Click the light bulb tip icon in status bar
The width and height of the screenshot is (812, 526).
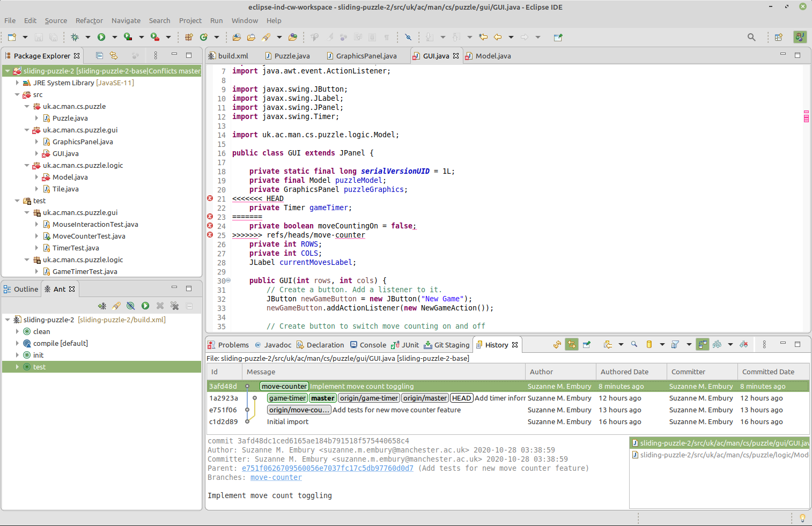802,518
